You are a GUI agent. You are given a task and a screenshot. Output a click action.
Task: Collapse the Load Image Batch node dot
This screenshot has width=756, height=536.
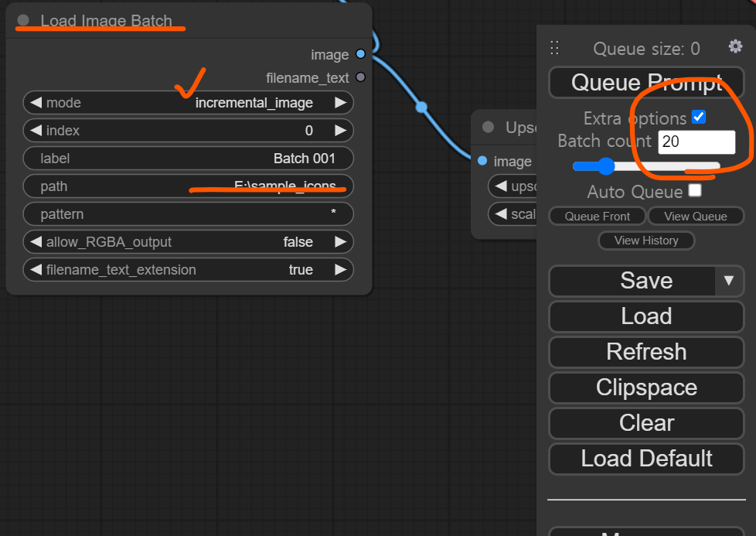(23, 20)
